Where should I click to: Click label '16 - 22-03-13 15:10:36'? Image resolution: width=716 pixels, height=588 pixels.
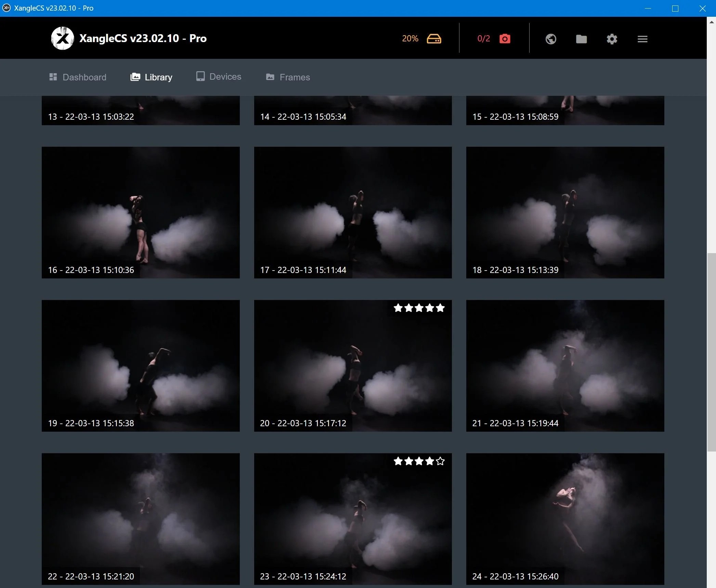[91, 270]
